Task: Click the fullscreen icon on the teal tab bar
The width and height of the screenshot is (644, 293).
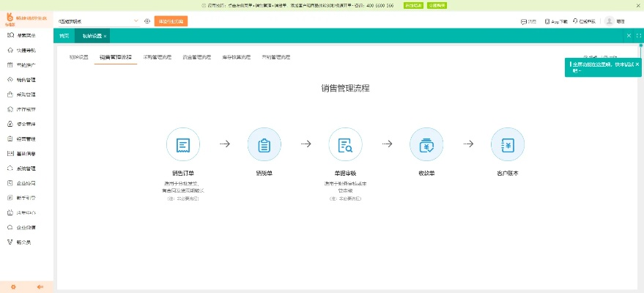Action: [638, 35]
